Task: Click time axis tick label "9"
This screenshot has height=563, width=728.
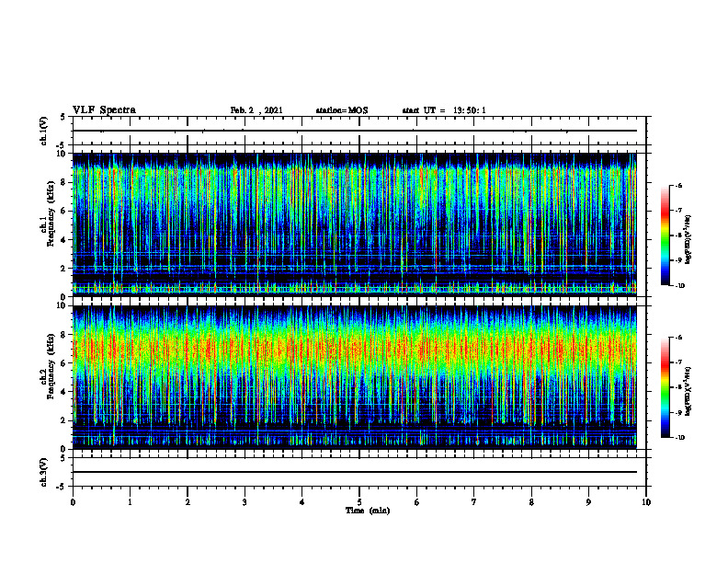Action: [x=588, y=502]
